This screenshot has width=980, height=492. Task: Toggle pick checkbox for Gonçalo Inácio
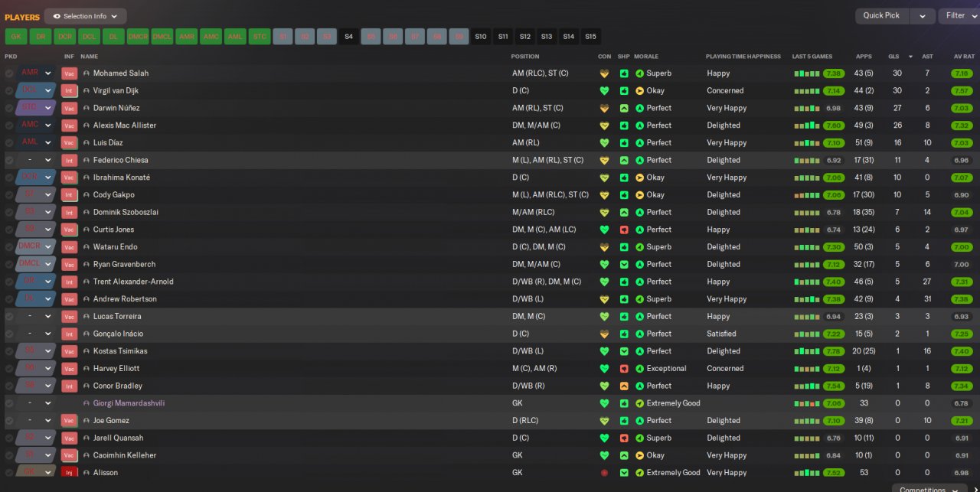[9, 334]
